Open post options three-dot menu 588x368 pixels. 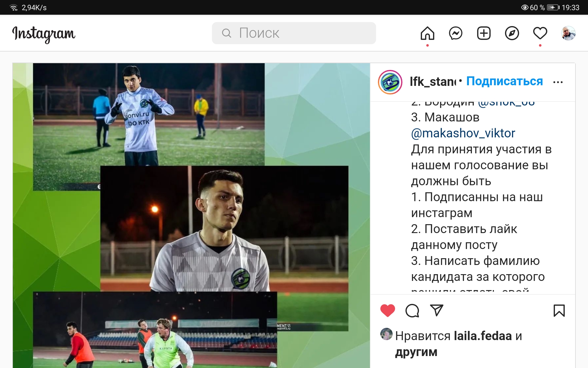[x=558, y=82]
